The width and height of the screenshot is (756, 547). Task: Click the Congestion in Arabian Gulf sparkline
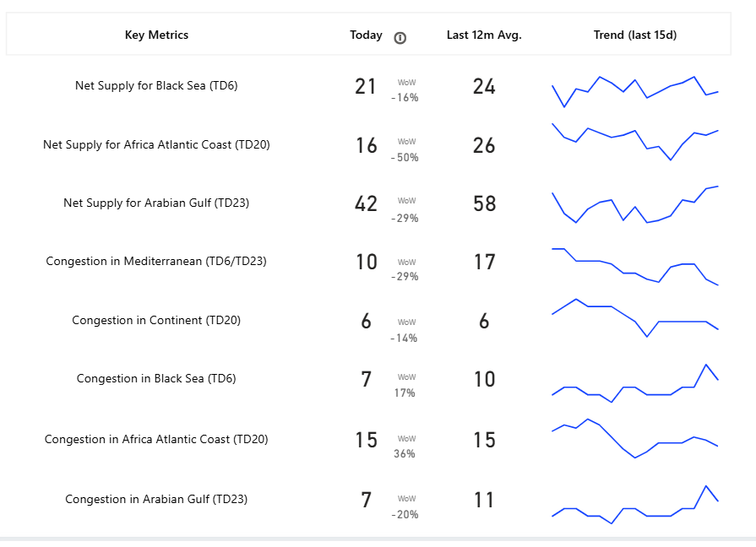click(x=635, y=505)
